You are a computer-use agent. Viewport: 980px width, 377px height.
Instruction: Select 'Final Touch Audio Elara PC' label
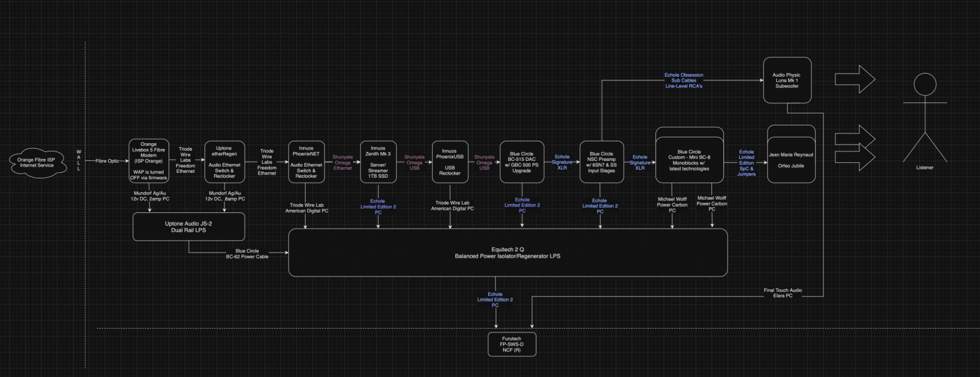click(782, 293)
